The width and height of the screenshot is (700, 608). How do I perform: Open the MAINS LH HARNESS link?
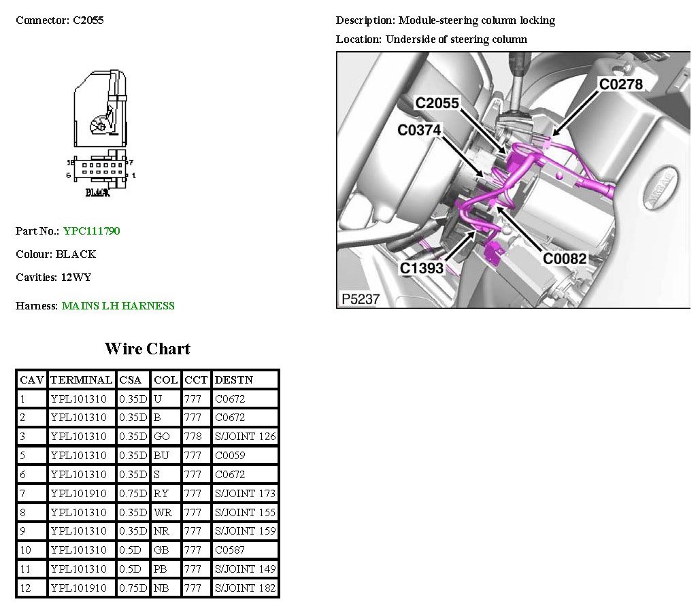point(118,306)
